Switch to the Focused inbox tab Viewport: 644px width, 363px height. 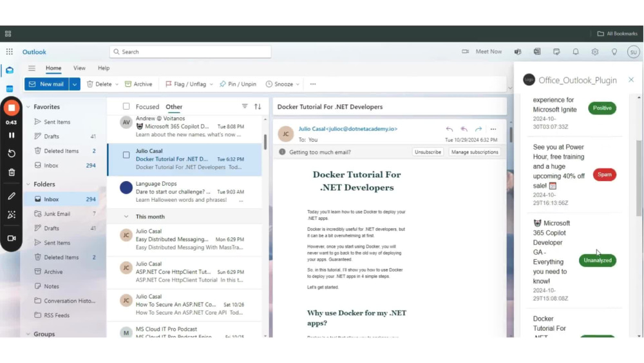tap(147, 106)
